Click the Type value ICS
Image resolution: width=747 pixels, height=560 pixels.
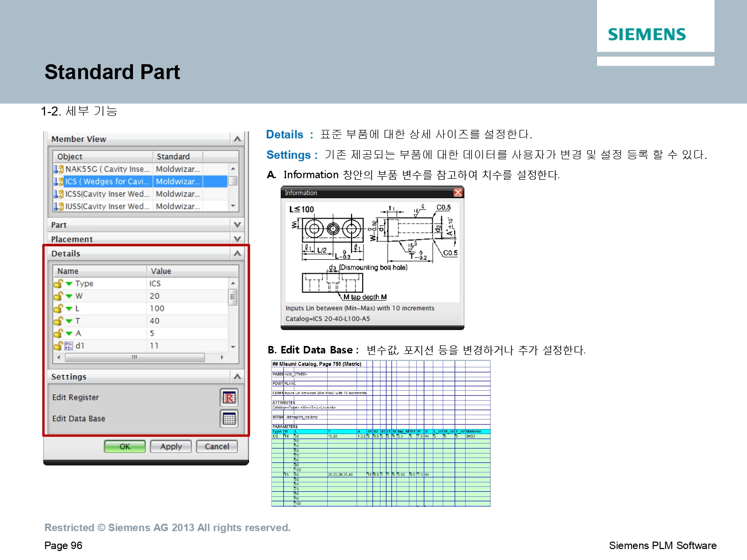(x=155, y=284)
